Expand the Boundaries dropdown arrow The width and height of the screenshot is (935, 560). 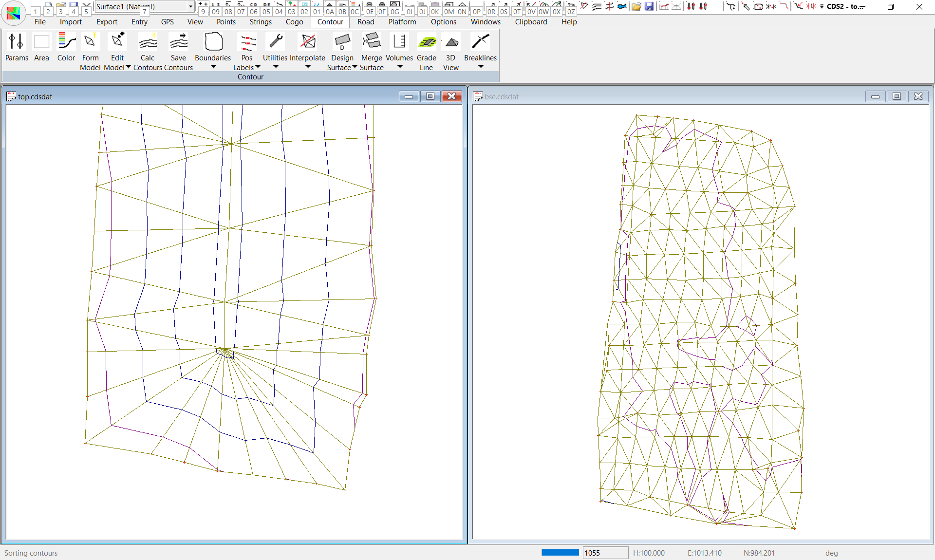[213, 67]
